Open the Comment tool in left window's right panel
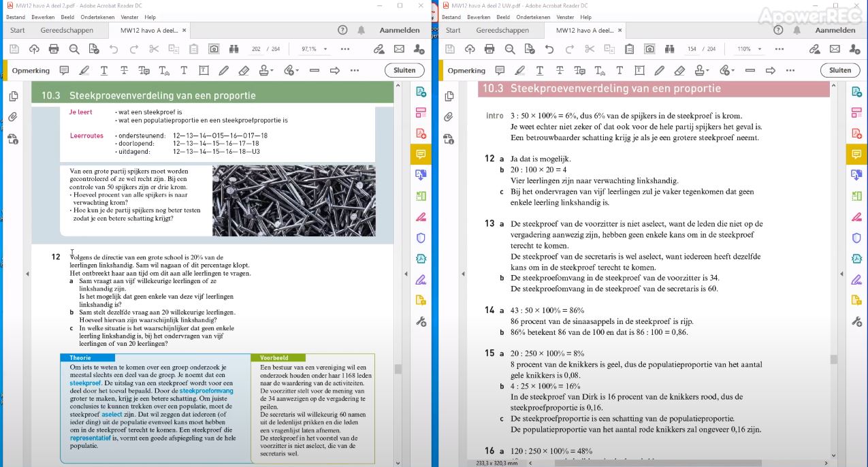 (420, 154)
